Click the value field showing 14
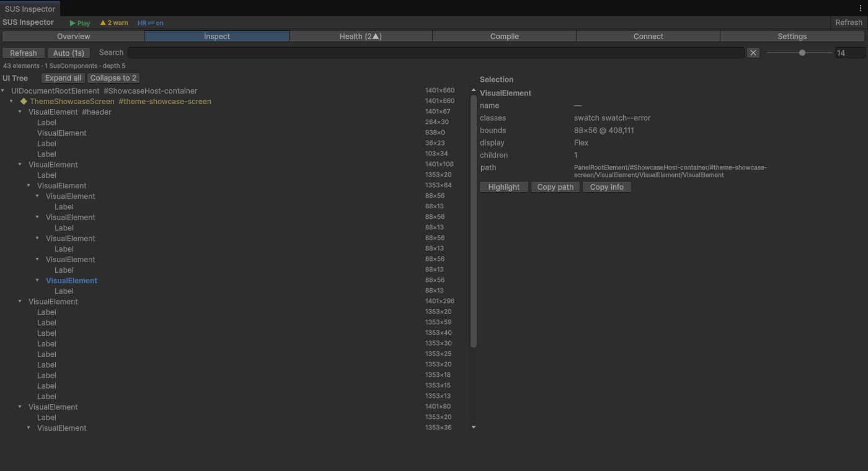Image resolution: width=868 pixels, height=471 pixels. point(850,53)
